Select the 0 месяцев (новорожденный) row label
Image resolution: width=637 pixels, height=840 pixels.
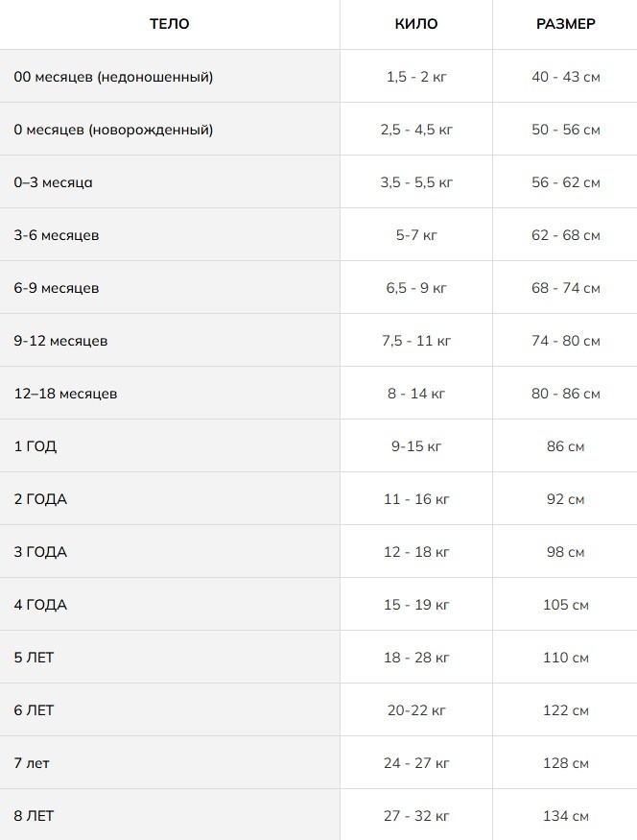point(113,130)
